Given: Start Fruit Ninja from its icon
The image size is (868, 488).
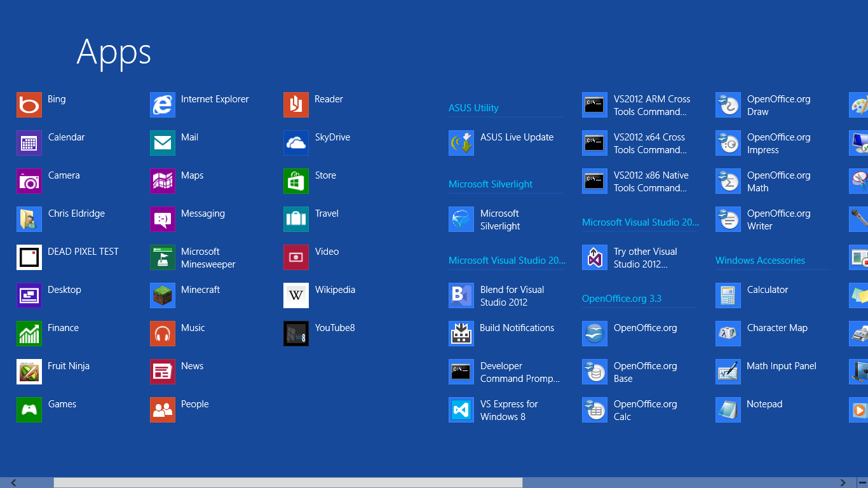Looking at the screenshot, I should (29, 372).
